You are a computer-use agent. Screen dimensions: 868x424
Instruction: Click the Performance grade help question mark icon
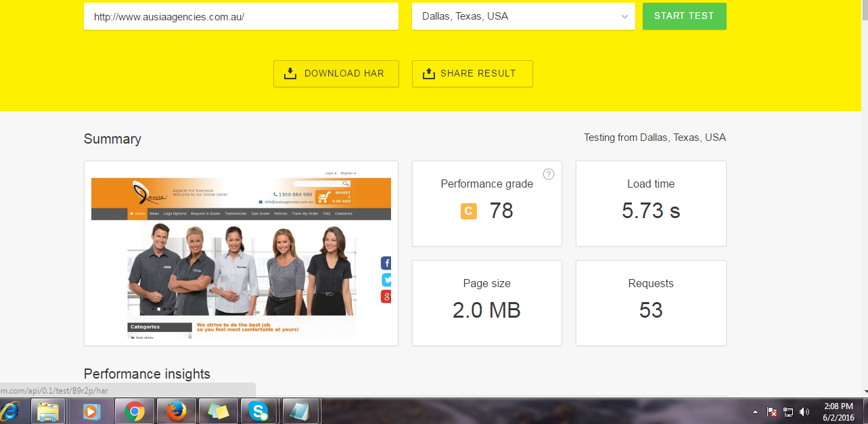click(549, 174)
